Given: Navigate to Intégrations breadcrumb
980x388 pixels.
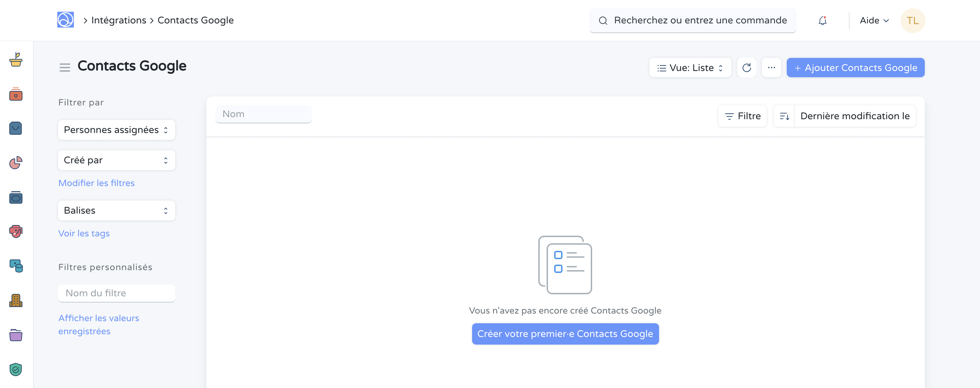Looking at the screenshot, I should pyautogui.click(x=118, y=20).
